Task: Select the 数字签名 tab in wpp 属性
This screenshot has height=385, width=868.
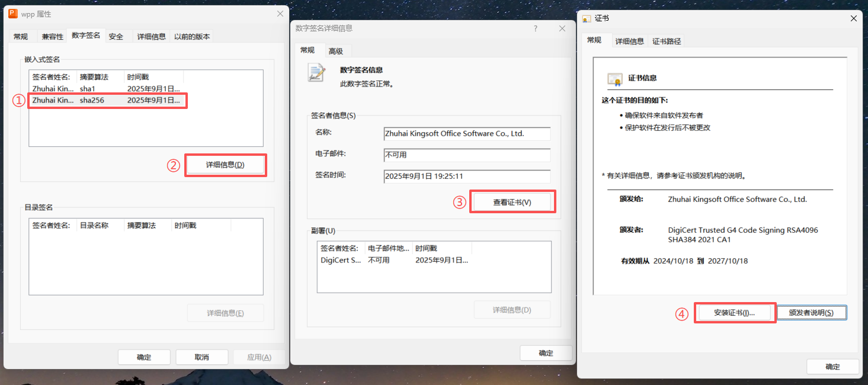Action: coord(86,36)
